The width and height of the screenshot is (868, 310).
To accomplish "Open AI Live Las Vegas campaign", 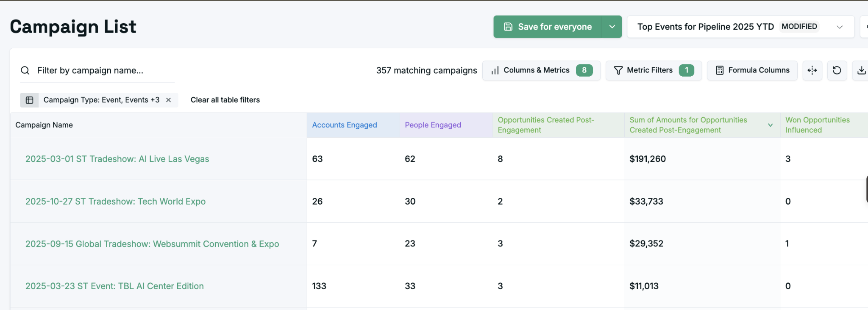I will (x=117, y=159).
